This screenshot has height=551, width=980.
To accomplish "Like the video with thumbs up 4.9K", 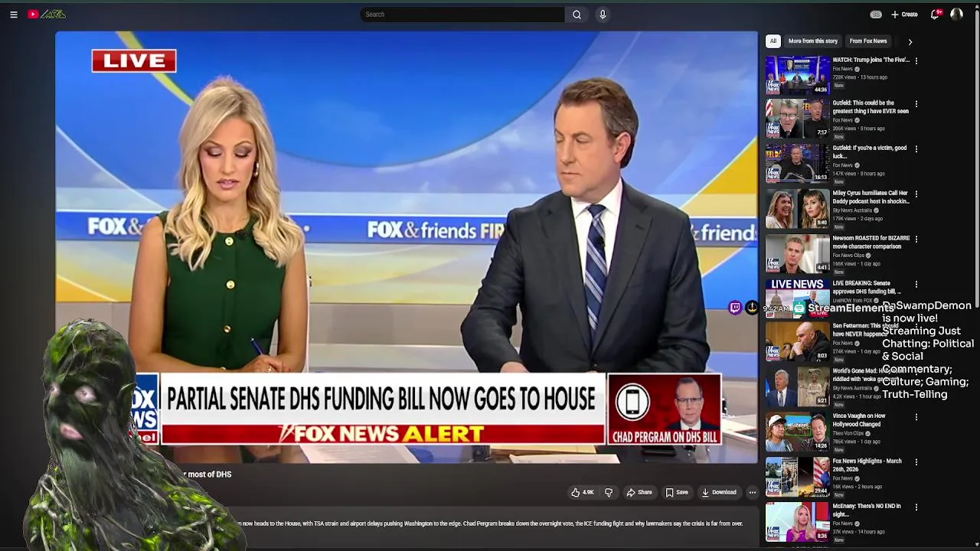I will click(x=583, y=493).
